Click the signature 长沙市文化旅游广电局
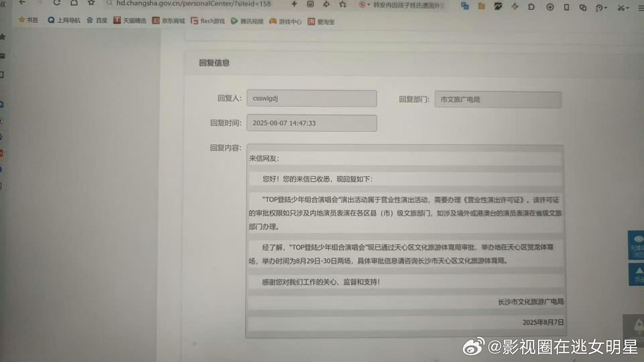The height and width of the screenshot is (362, 644). click(531, 302)
